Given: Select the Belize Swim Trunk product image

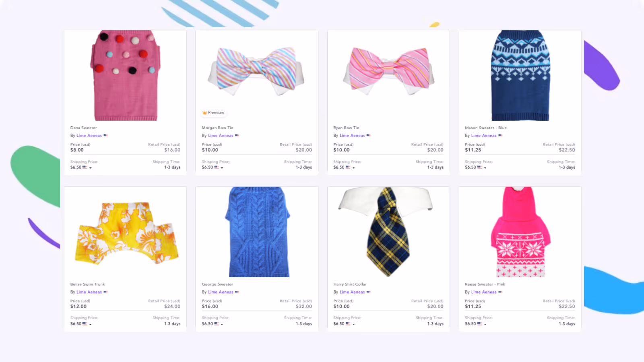Looking at the screenshot, I should tap(125, 232).
